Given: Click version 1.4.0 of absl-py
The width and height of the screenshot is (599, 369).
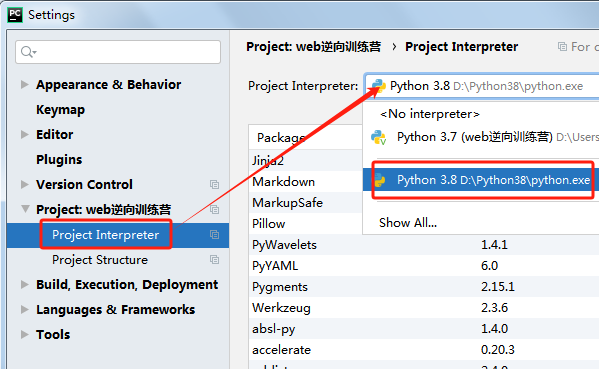Looking at the screenshot, I should click(494, 329).
